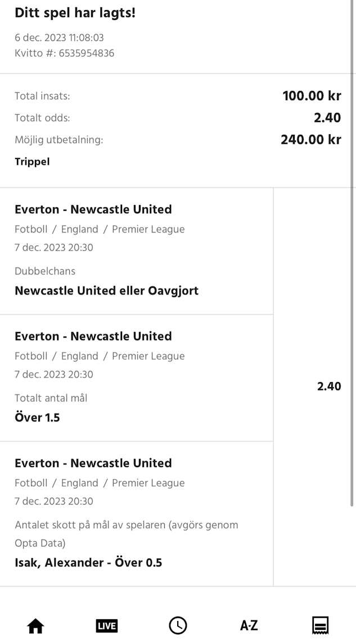This screenshot has height=644, width=356.
Task: Click the Trippel bet type label
Action: tap(32, 162)
